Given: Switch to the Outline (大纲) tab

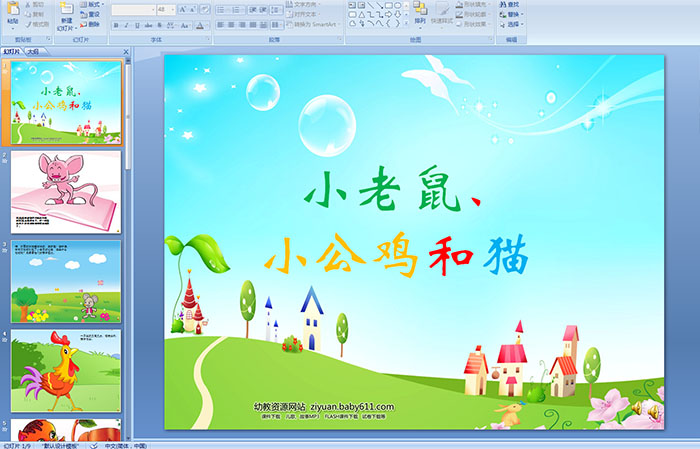Looking at the screenshot, I should [x=33, y=50].
